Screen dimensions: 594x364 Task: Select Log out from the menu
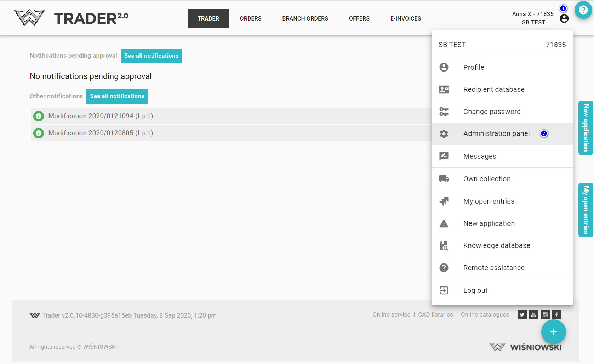tap(475, 290)
